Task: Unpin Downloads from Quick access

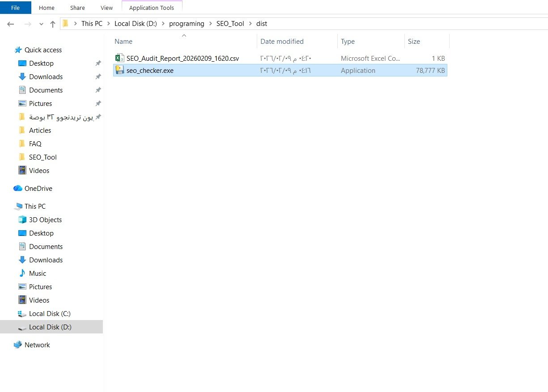Action: tap(98, 76)
